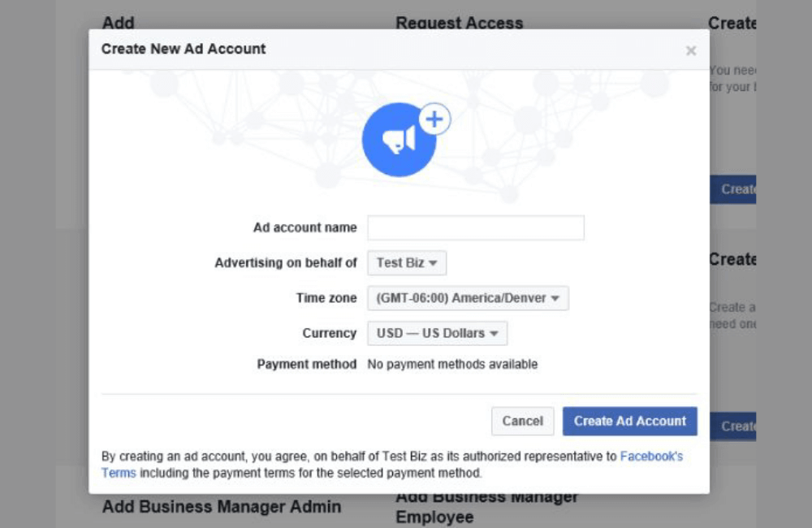Click the Add Business Manager Employee heading
812x528 pixels.
486,505
